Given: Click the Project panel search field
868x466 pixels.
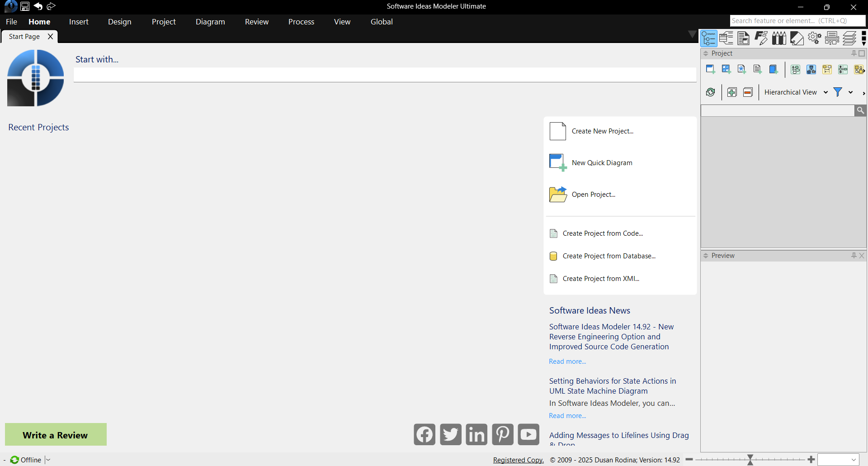Looking at the screenshot, I should click(777, 110).
